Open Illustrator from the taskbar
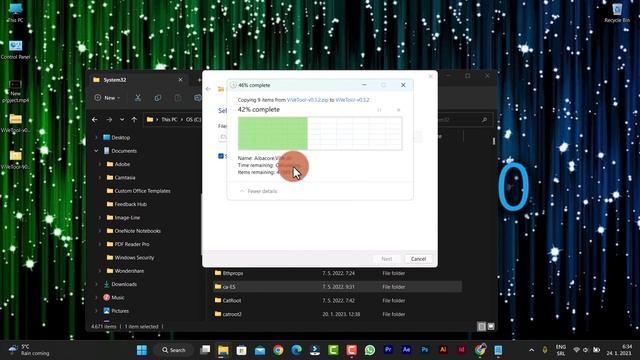Image resolution: width=640 pixels, height=360 pixels. (x=443, y=350)
